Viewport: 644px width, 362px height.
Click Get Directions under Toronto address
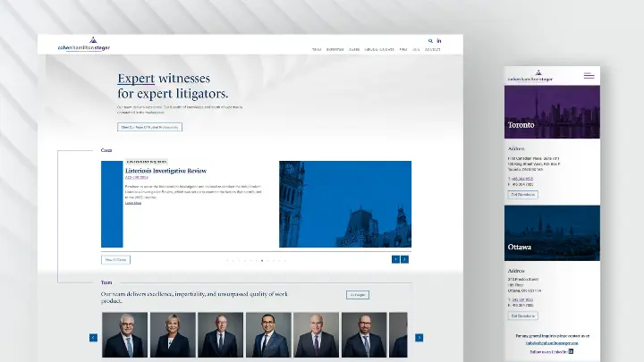click(x=523, y=193)
